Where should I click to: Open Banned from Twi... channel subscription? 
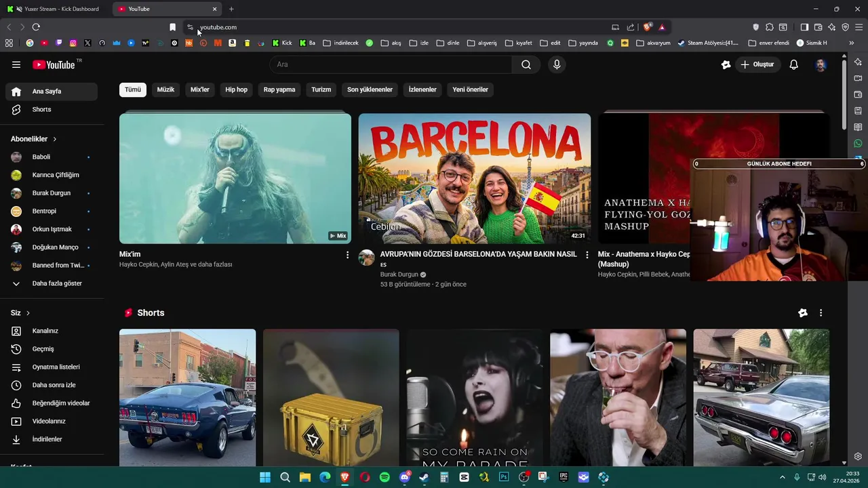[x=52, y=265]
